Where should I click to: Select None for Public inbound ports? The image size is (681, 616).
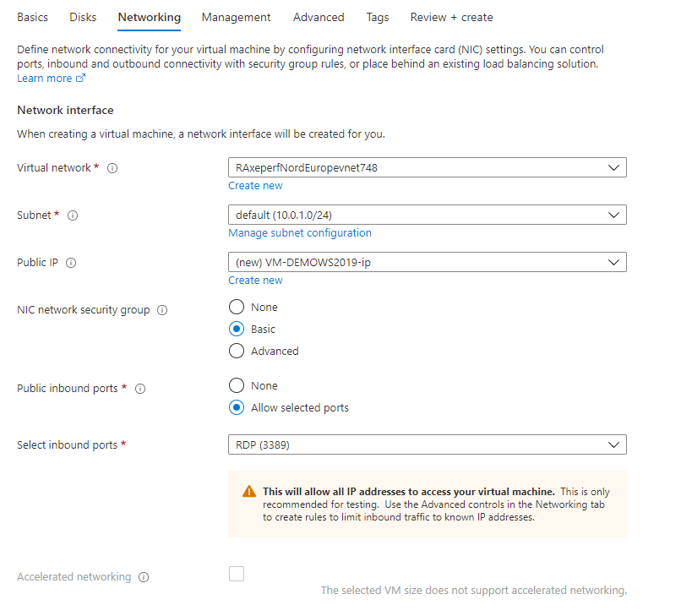(x=237, y=386)
